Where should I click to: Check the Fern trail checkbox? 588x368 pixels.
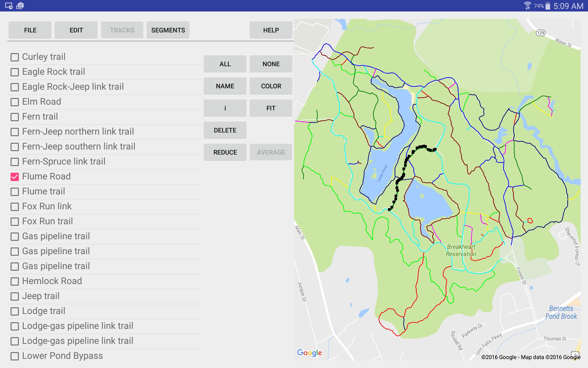[x=14, y=117]
